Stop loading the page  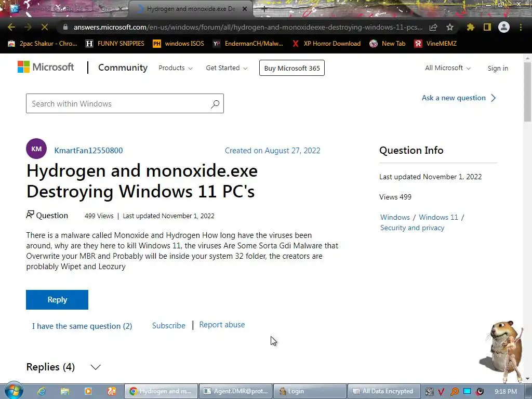[x=45, y=27]
